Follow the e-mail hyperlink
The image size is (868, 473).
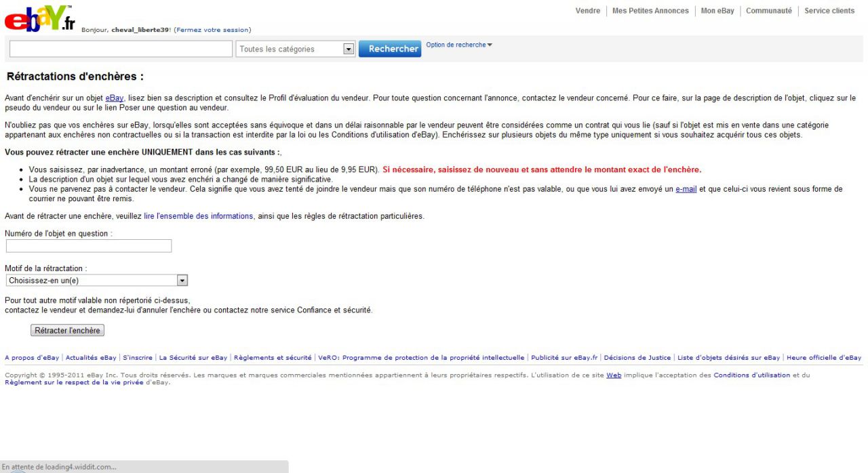point(686,189)
